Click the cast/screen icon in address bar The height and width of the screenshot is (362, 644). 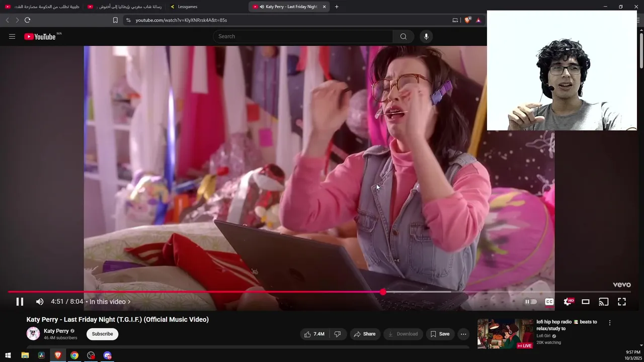[x=455, y=20]
